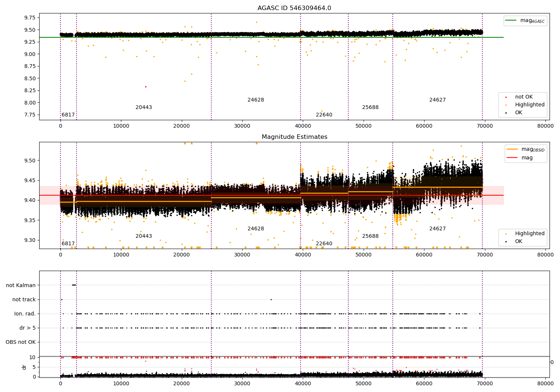
Task: Click the 9.25 y-axis tick label
Action: (29, 42)
